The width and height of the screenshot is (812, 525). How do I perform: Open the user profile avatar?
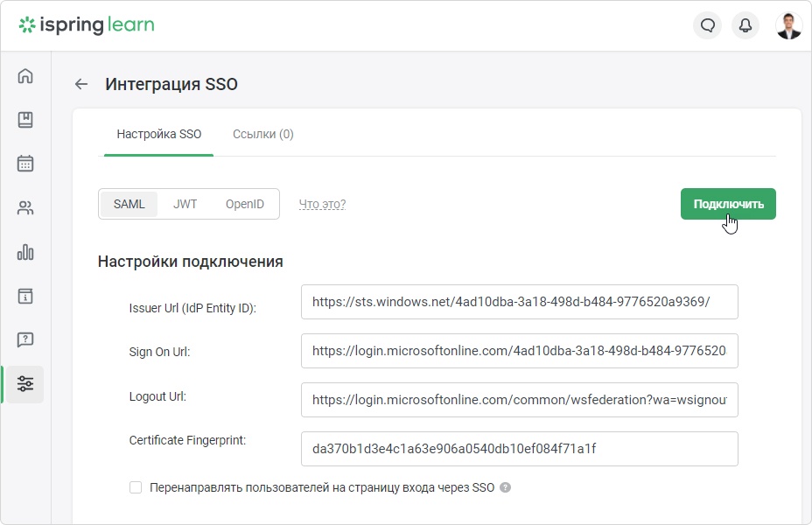(x=788, y=25)
